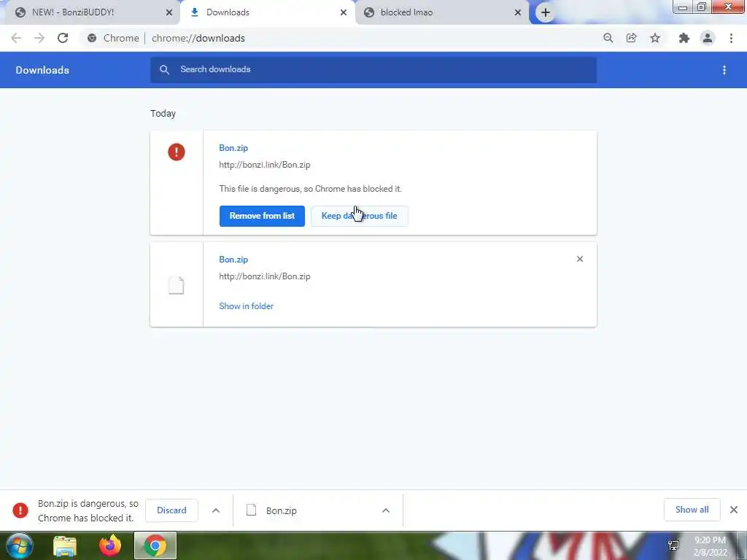
Task: Click 'This file is dangerous' message text
Action: pos(310,189)
